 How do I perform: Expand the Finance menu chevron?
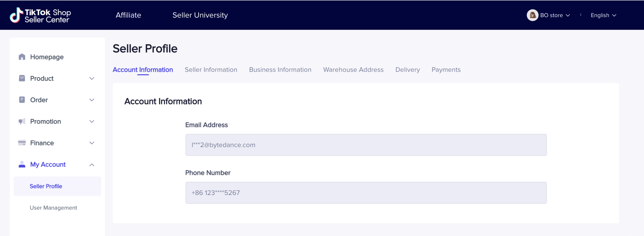[x=92, y=143]
